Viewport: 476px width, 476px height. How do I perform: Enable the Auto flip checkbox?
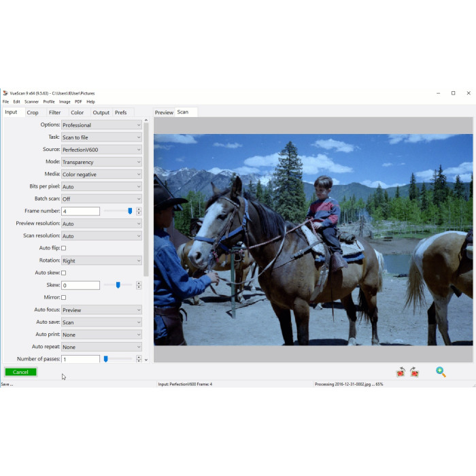[64, 248]
